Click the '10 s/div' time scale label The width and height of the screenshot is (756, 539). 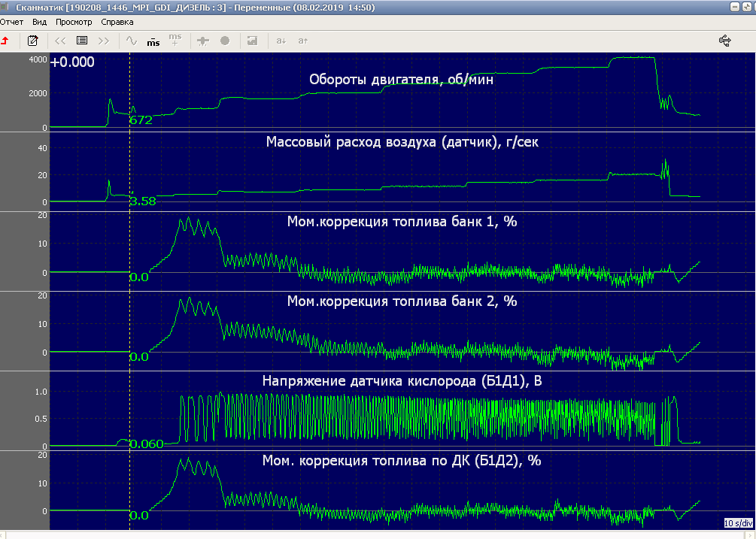pos(738,522)
